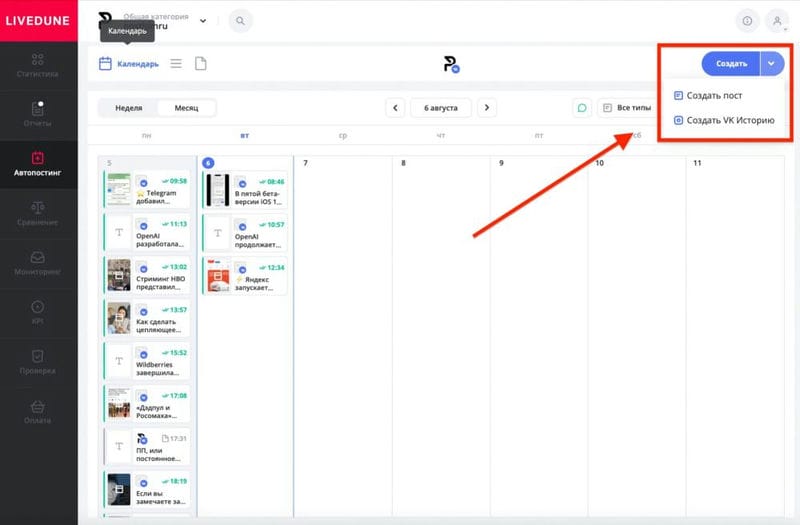The image size is (800, 525).
Task: Expand the Создать button arrow
Action: [x=772, y=64]
